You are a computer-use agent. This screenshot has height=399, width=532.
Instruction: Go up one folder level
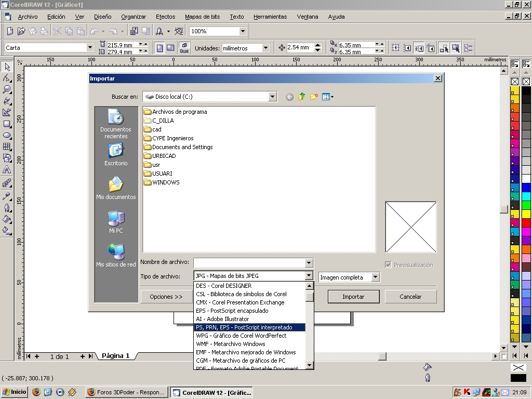302,97
